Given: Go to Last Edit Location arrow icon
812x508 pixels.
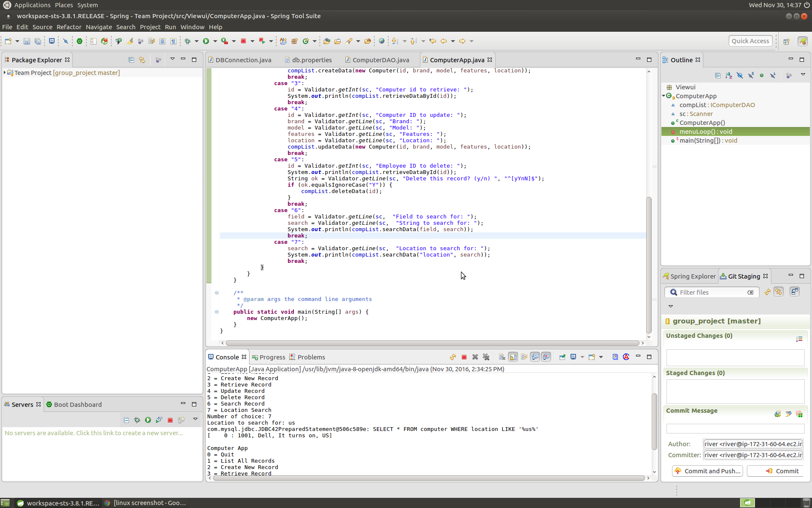Looking at the screenshot, I should [432, 41].
